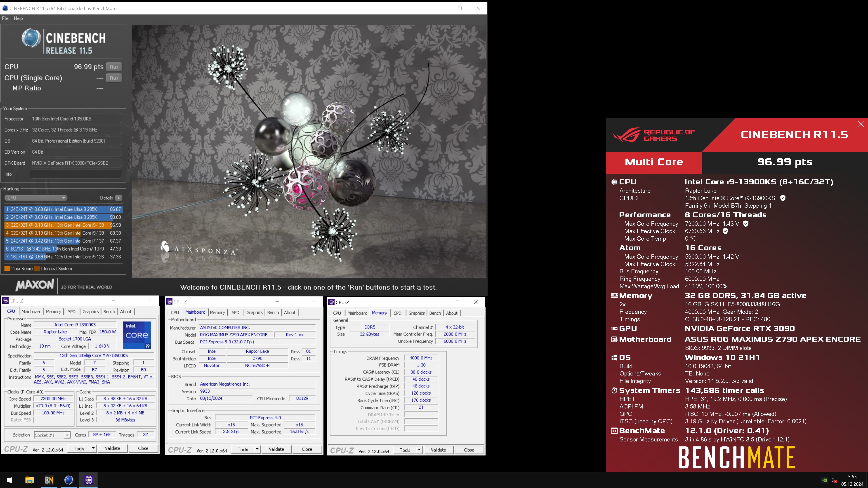Screen dimensions: 868x488
Task: Click CPU-Z CPU window title icon
Action: tap(6, 301)
